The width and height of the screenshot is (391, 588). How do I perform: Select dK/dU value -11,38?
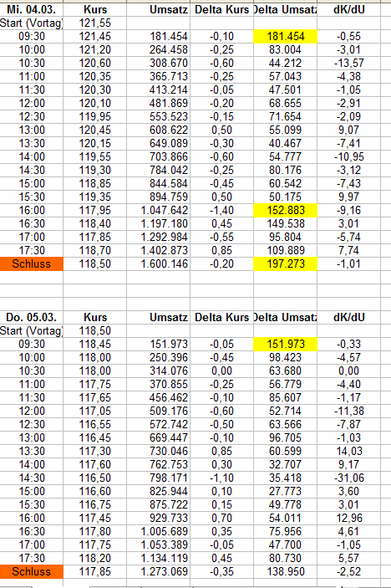(348, 411)
